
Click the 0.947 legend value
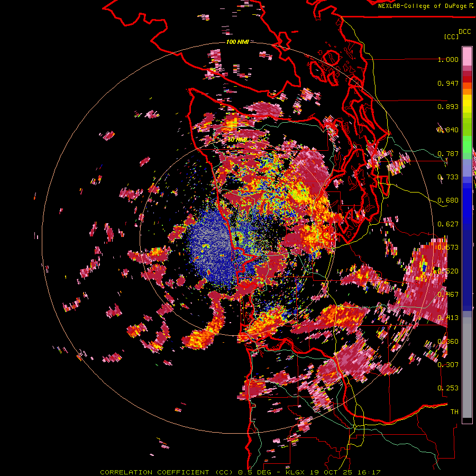click(x=448, y=83)
